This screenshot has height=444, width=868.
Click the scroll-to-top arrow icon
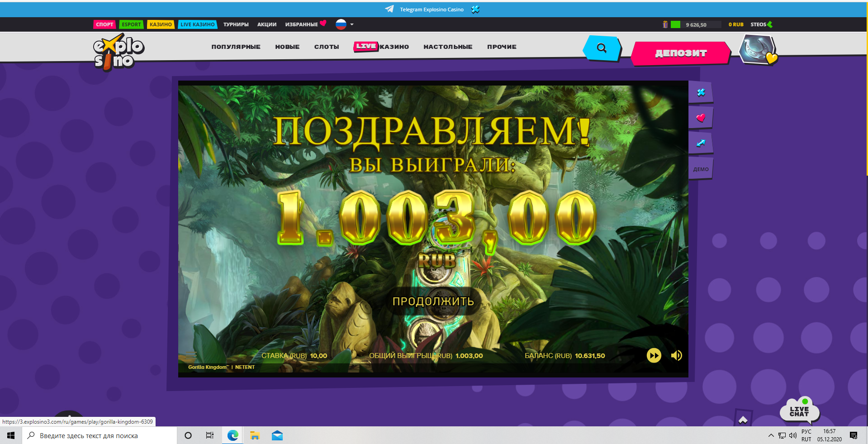tap(743, 419)
